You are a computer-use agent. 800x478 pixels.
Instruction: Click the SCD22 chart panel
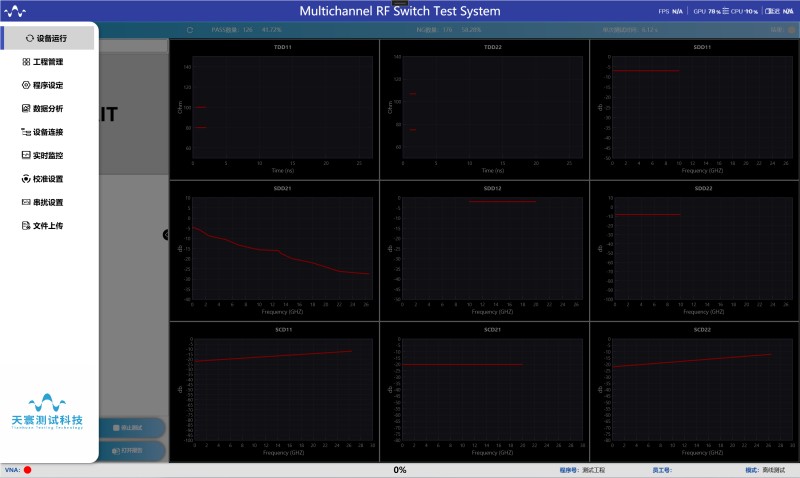(694, 392)
